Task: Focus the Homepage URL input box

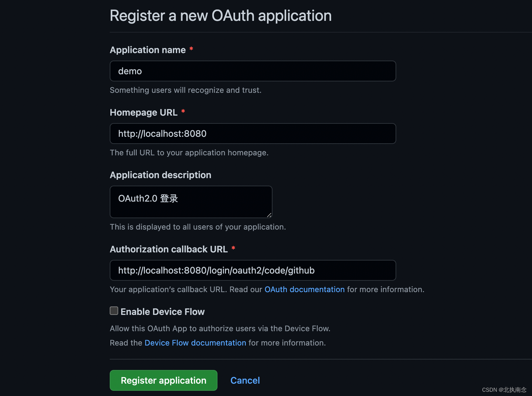Action: [x=253, y=134]
